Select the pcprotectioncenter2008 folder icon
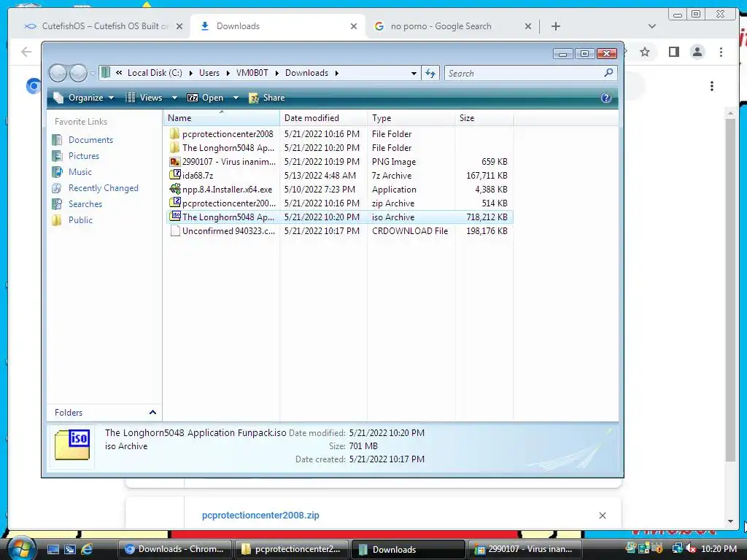Image resolution: width=747 pixels, height=560 pixels. 175,134
